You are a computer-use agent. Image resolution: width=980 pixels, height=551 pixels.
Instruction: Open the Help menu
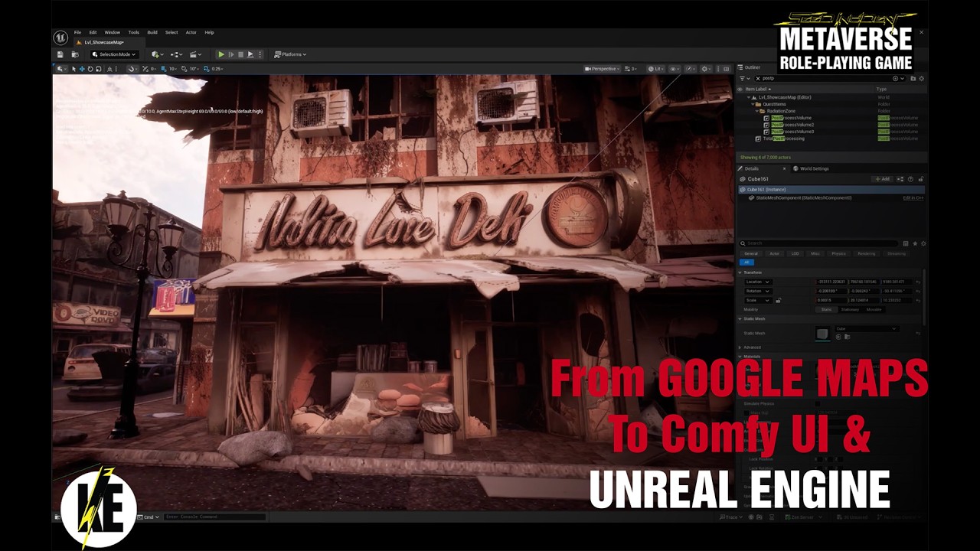pyautogui.click(x=209, y=32)
